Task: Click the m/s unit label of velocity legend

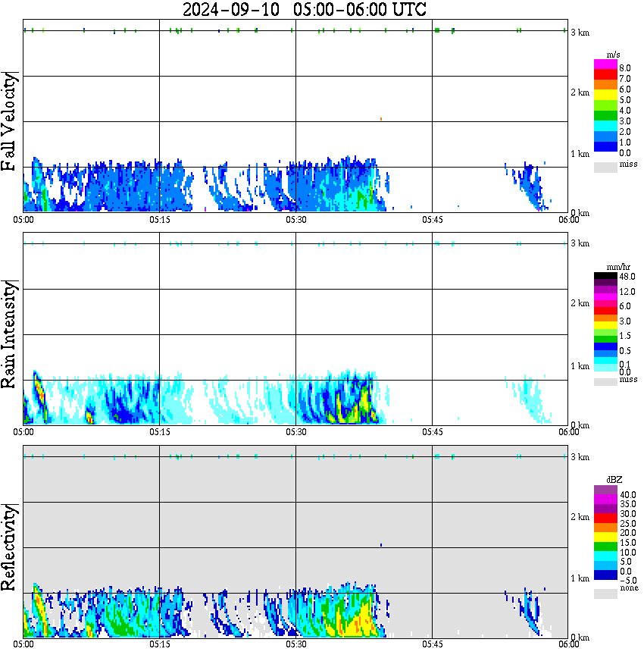Action: point(613,55)
